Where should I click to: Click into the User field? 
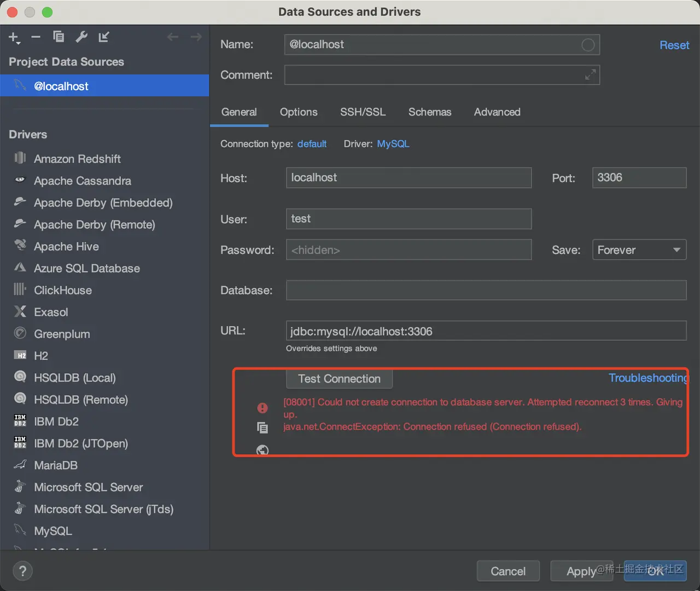pos(409,219)
